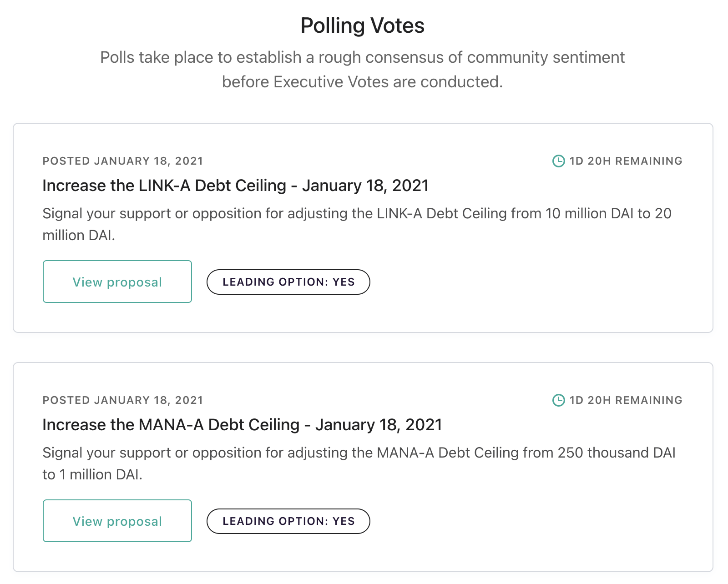Click the 1D 20H Remaining label on LINK-A poll
The height and width of the screenshot is (584, 728).
pyautogui.click(x=626, y=161)
